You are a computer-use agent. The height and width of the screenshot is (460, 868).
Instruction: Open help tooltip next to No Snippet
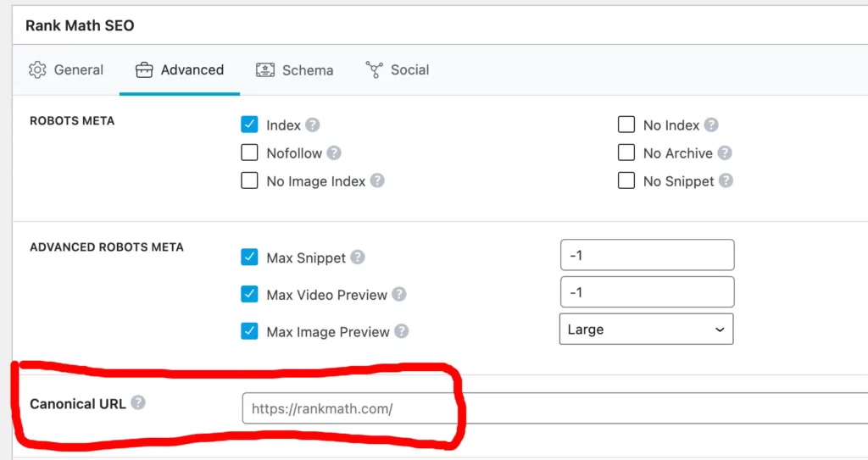[726, 180]
